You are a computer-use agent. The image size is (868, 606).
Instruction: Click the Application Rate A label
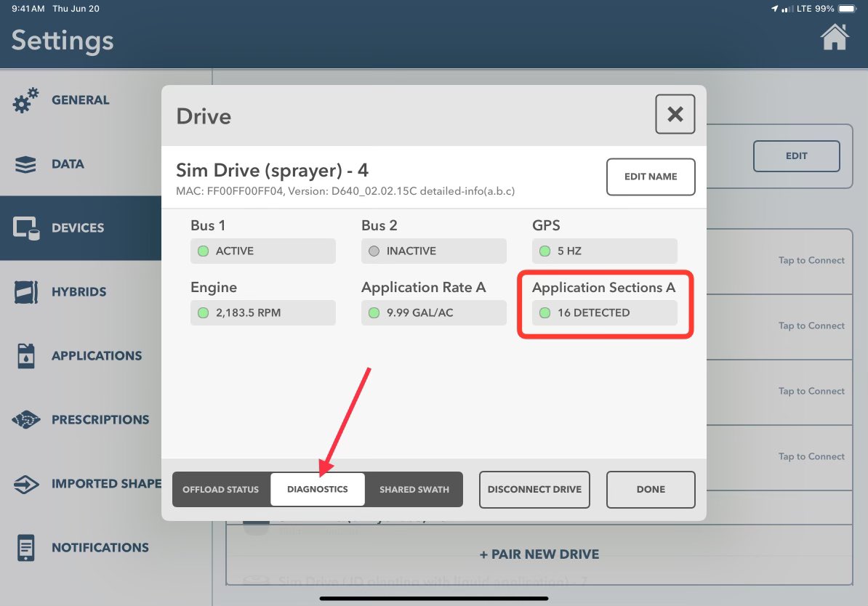pos(424,288)
